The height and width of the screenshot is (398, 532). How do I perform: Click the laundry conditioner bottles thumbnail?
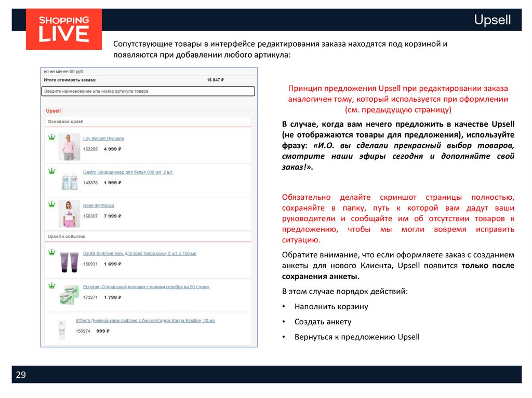pos(70,181)
